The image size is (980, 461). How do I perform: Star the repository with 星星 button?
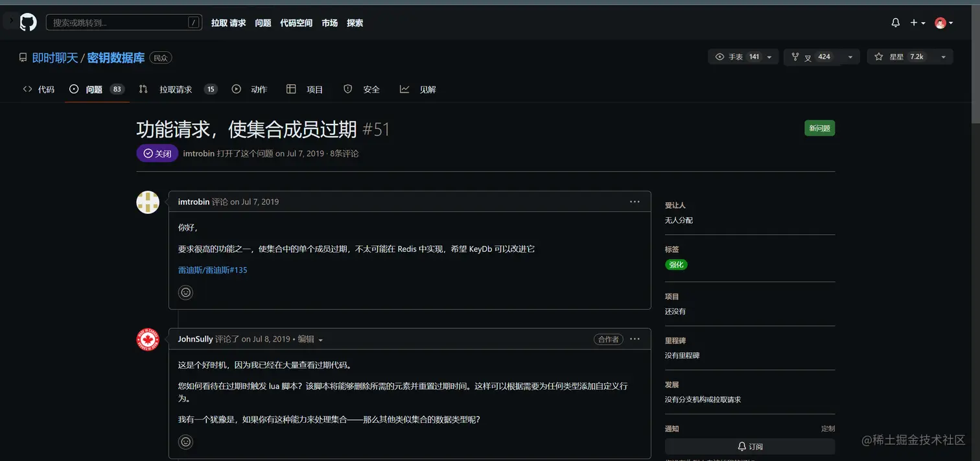coord(900,57)
